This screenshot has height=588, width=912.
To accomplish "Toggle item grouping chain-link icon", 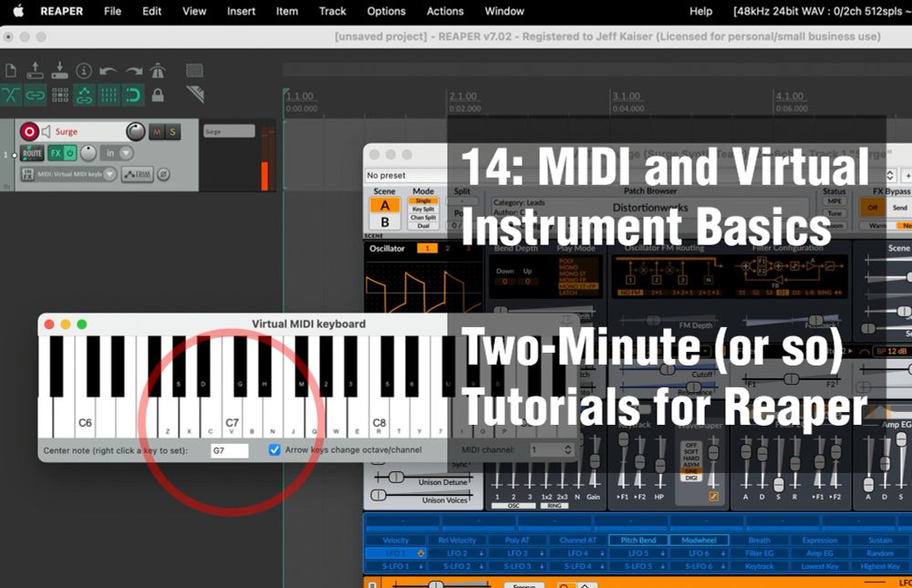I will [35, 95].
